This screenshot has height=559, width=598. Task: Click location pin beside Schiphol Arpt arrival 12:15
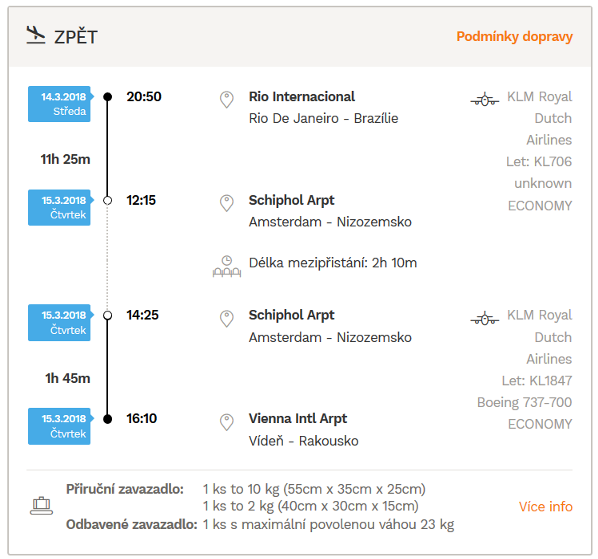(x=227, y=203)
